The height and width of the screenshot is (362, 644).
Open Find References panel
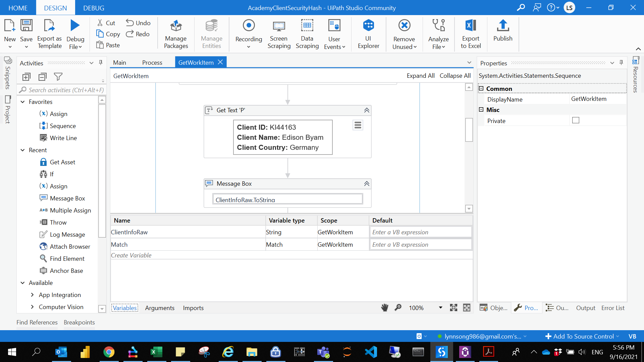pos(37,322)
